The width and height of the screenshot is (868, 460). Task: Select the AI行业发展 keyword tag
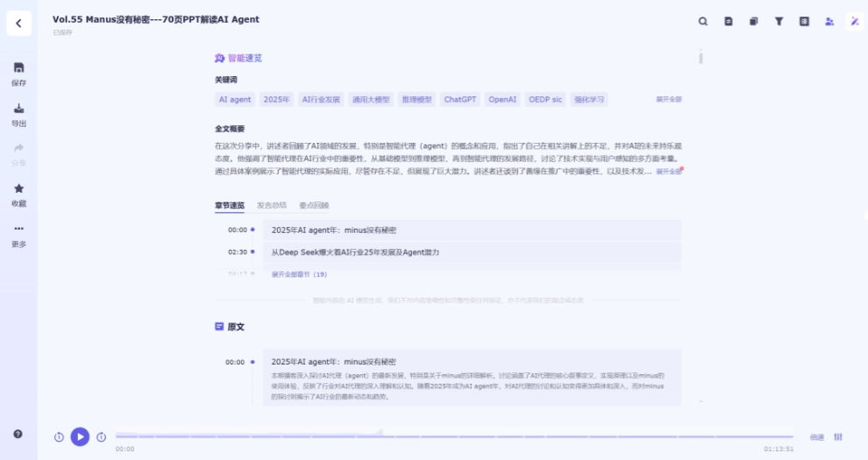(x=321, y=100)
